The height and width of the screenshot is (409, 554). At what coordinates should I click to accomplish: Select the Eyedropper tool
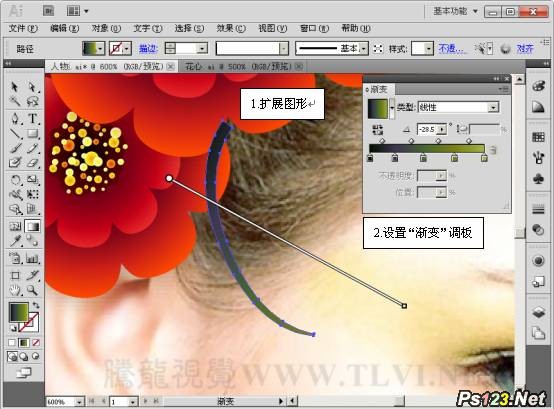15,241
